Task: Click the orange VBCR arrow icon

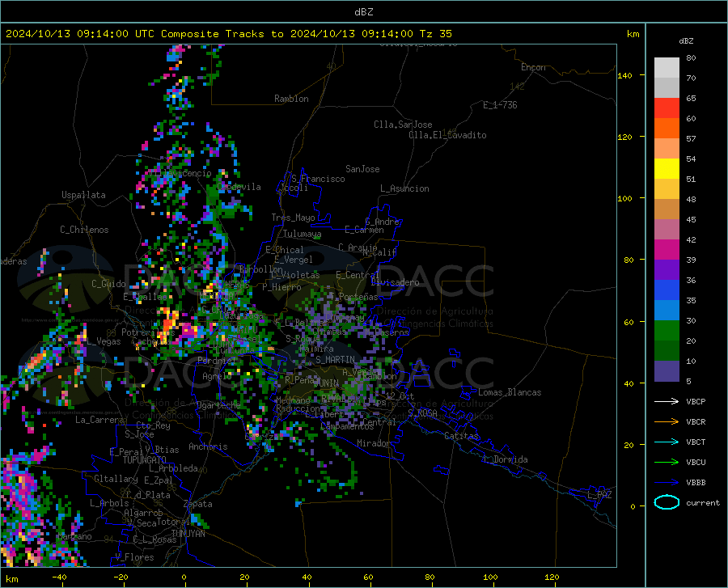Action: (x=667, y=421)
